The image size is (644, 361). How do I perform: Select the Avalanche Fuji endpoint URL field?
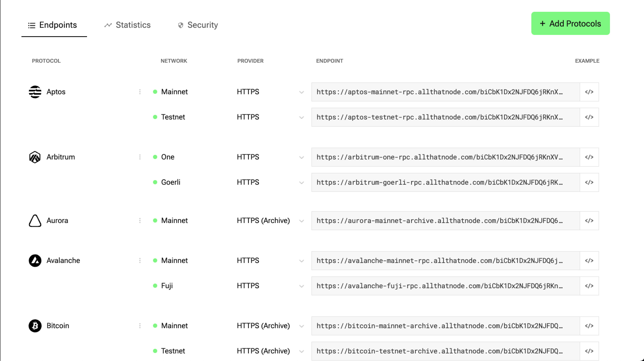tap(446, 286)
